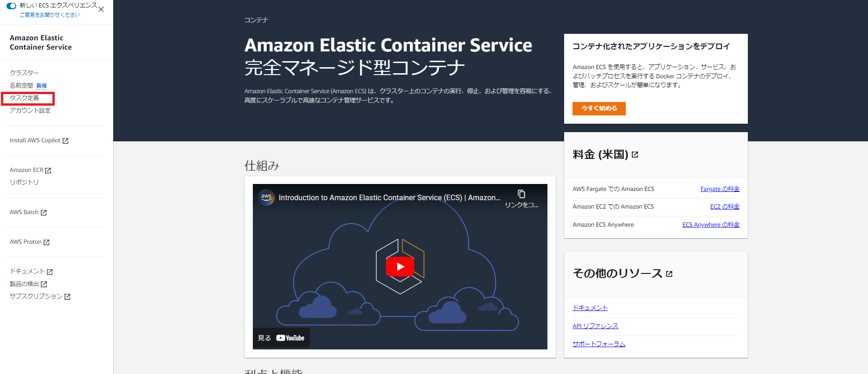868x374 pixels.
Task: Open the external link icon beside 料金 (米国)
Action: [635, 155]
